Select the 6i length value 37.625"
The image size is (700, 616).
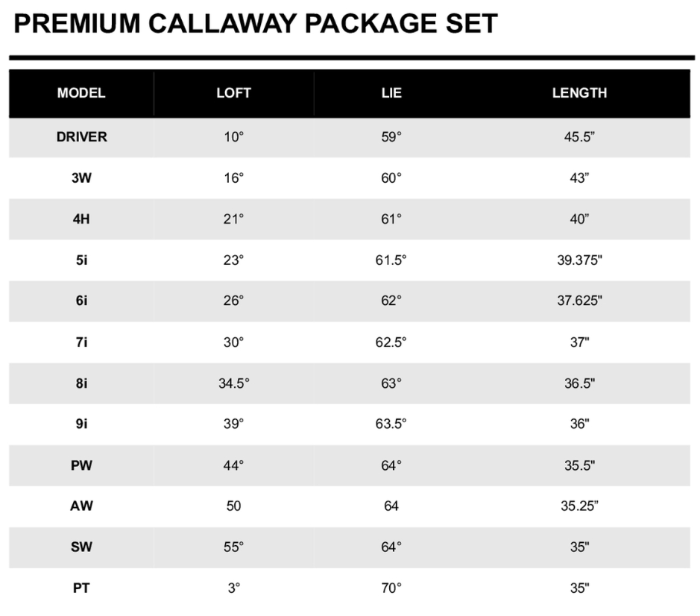coord(579,301)
